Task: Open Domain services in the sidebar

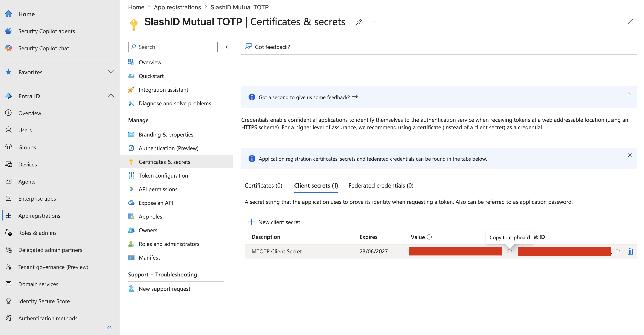Action: (38, 284)
